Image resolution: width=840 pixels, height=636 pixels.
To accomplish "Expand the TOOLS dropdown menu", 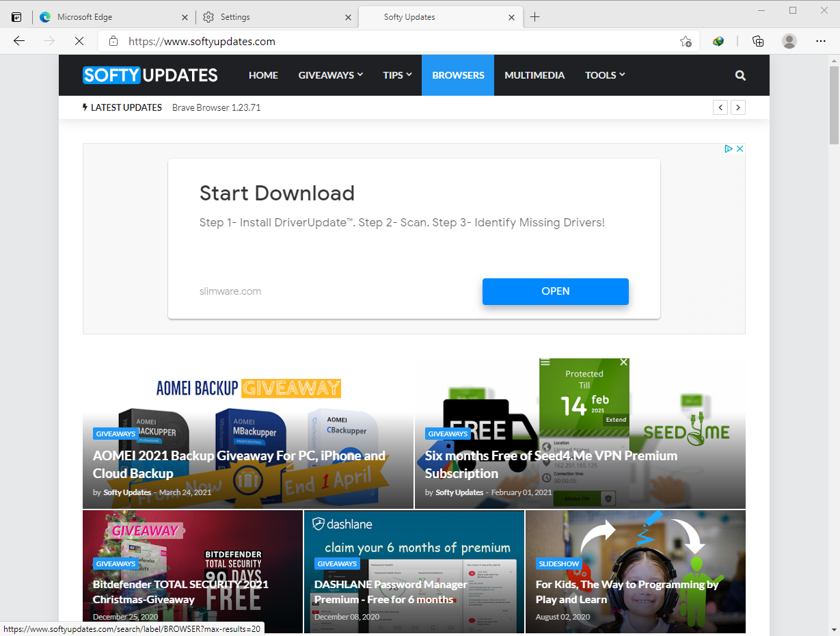I will point(605,75).
